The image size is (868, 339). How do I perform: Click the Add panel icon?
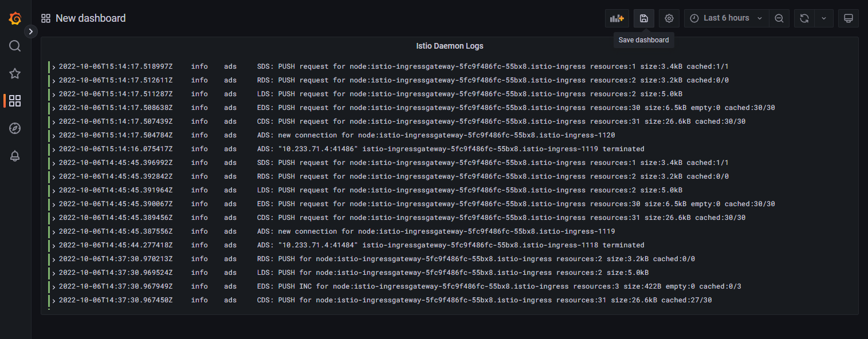616,18
